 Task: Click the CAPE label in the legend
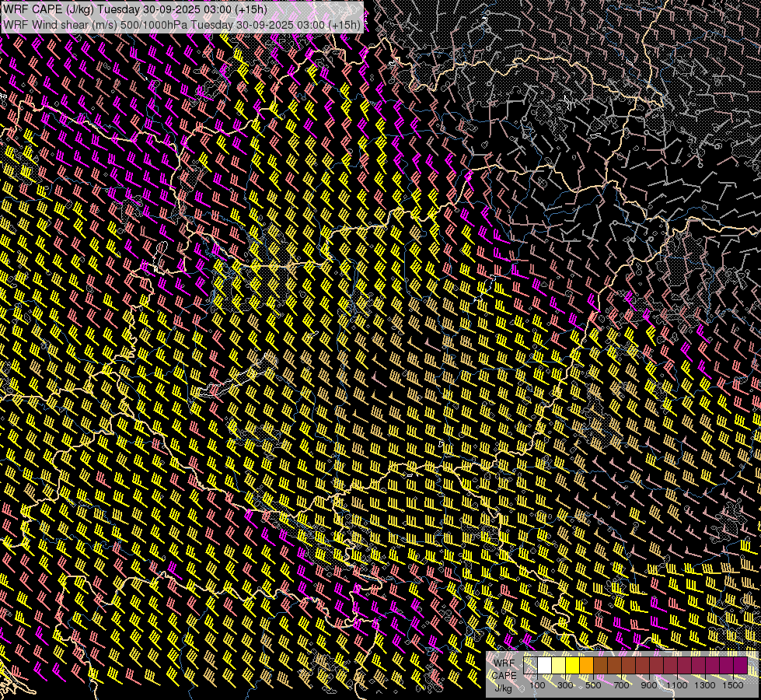tap(504, 675)
